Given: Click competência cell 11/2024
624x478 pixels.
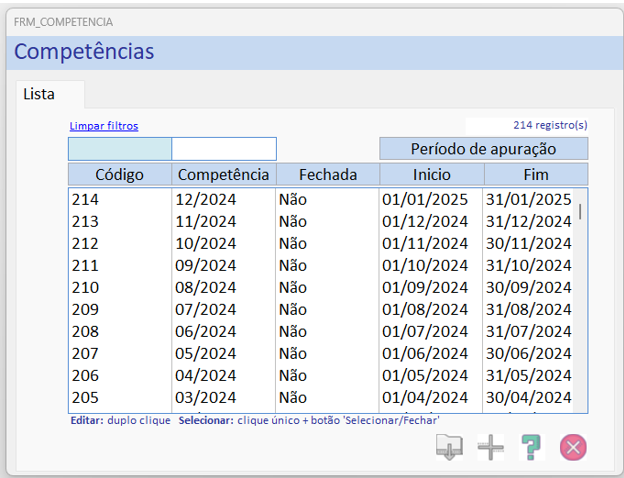Looking at the screenshot, I should click(206, 221).
